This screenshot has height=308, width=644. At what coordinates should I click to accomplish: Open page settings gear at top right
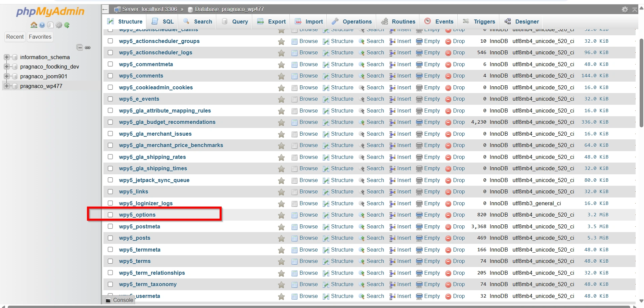click(x=625, y=9)
